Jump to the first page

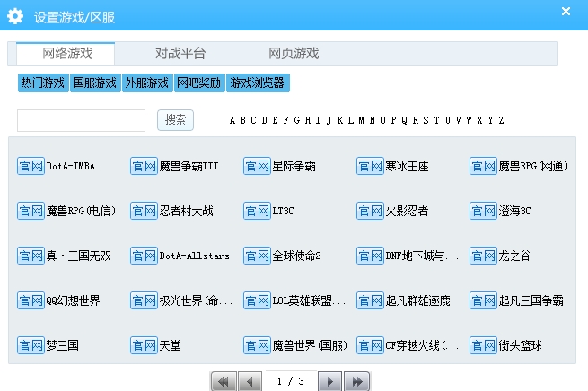coord(224,381)
